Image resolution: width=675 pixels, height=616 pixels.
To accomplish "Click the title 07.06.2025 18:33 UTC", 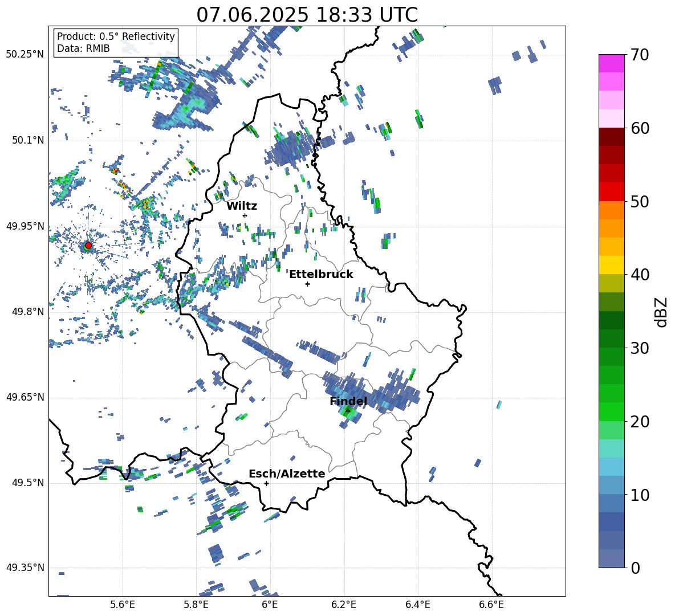I will tap(307, 15).
